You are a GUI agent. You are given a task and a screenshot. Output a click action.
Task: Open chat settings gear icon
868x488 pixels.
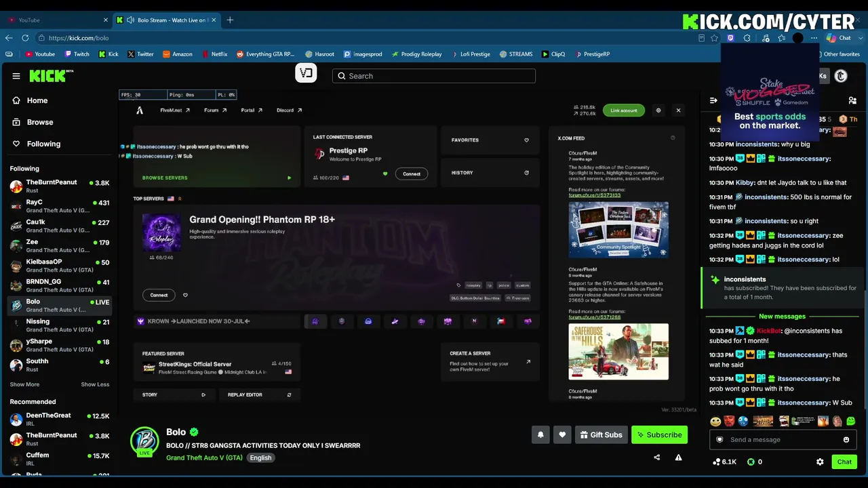pyautogui.click(x=820, y=462)
